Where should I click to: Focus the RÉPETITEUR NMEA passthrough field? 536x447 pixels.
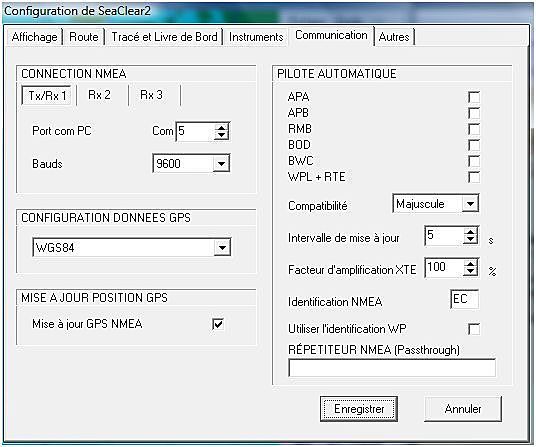(392, 368)
